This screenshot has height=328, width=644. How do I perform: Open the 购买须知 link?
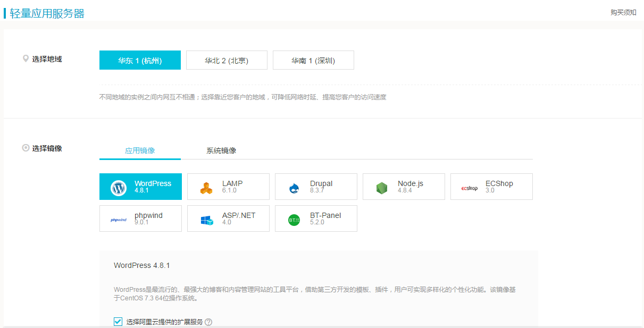pyautogui.click(x=623, y=12)
